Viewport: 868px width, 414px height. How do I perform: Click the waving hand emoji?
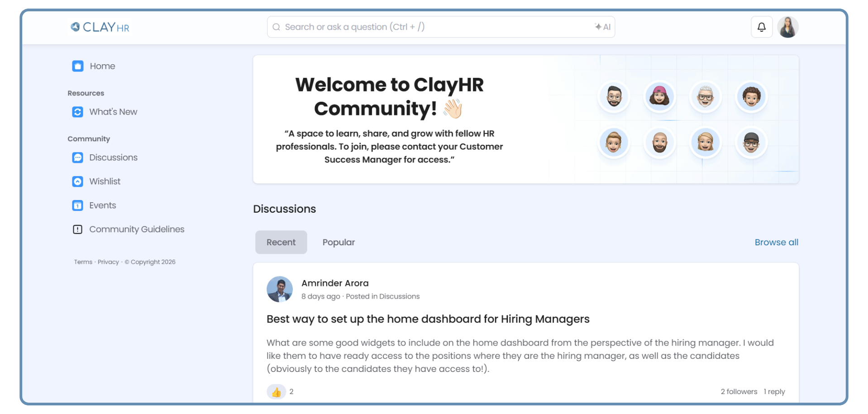click(x=453, y=109)
